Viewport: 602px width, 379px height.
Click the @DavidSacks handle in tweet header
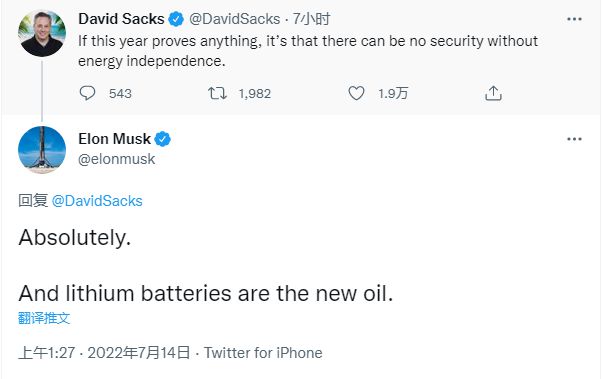[x=235, y=19]
